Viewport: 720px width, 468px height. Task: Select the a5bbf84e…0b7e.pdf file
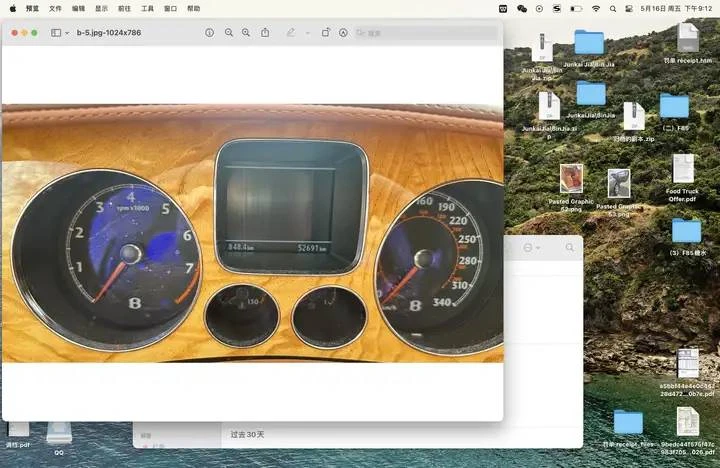[x=687, y=363]
